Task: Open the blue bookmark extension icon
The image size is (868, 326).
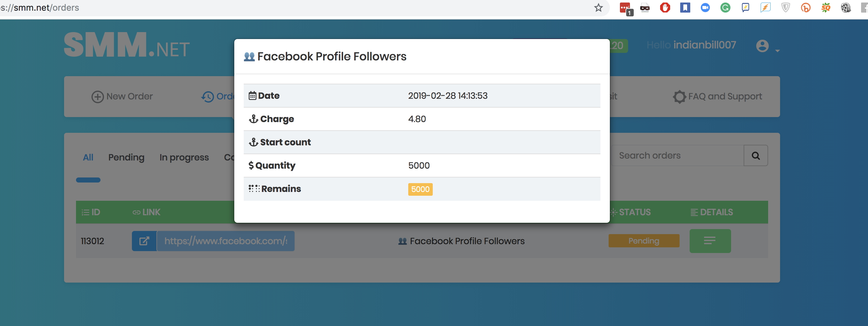Action: [x=685, y=8]
